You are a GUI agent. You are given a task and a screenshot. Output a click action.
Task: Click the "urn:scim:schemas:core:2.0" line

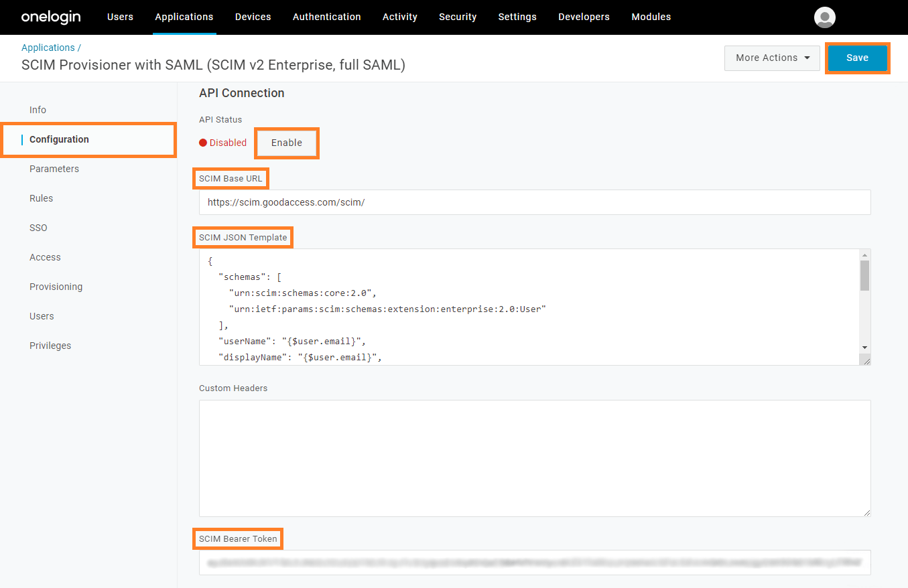303,293
